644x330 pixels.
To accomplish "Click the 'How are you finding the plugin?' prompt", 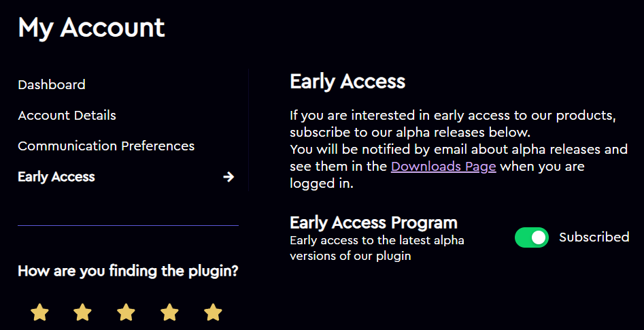I will [128, 271].
